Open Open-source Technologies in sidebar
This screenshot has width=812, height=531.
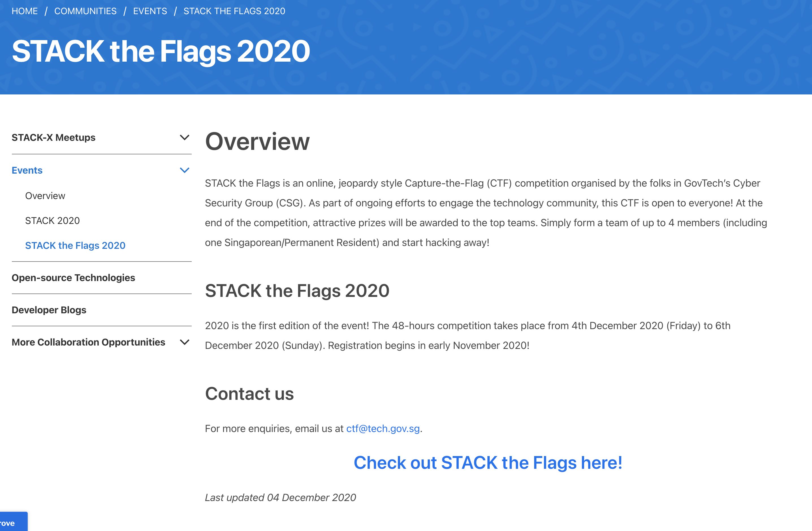coord(73,278)
